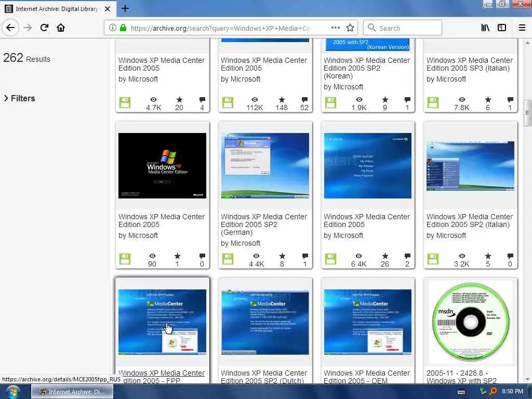This screenshot has height=399, width=532.
Task: Click floppy icon on SP2 (Italian) card
Action: tap(433, 259)
